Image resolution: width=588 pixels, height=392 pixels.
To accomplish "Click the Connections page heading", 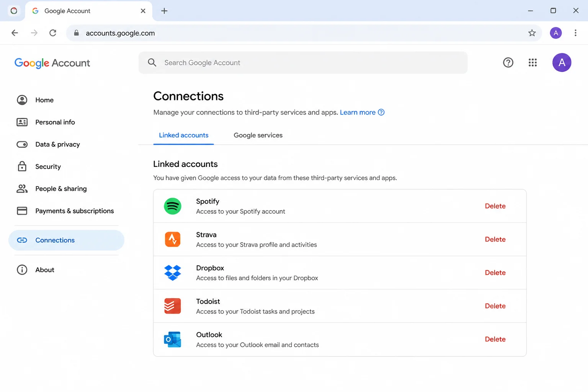I will pos(188,96).
